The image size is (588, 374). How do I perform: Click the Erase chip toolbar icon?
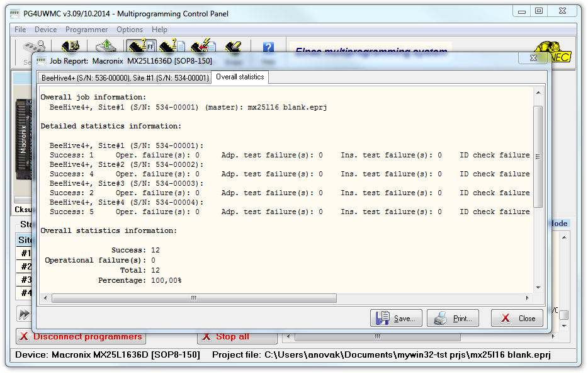pos(234,46)
